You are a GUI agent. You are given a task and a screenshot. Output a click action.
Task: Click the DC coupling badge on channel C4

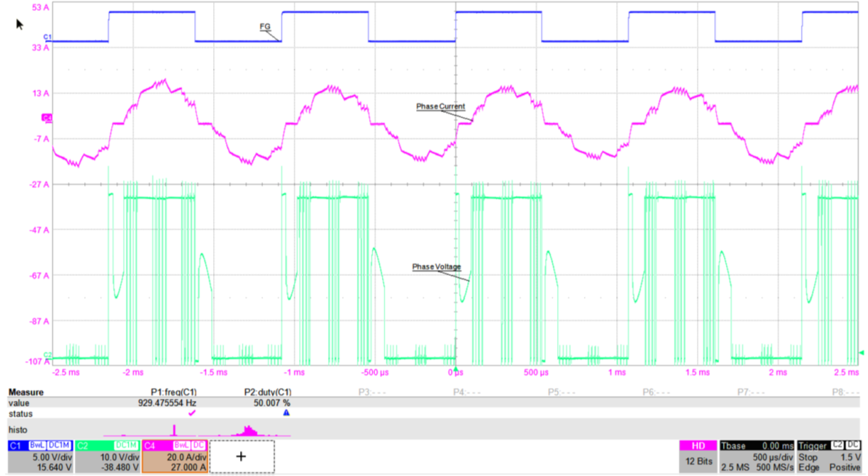199,445
